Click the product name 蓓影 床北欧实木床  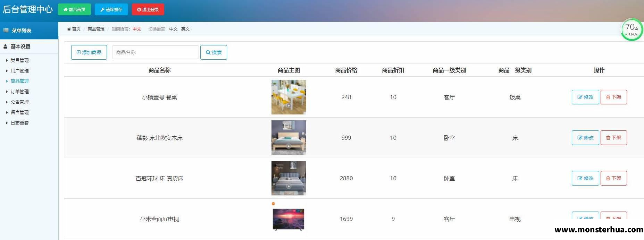pos(159,138)
